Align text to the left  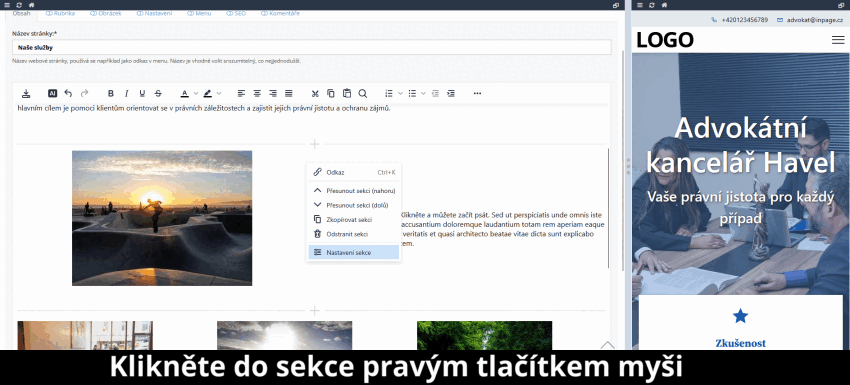click(241, 93)
